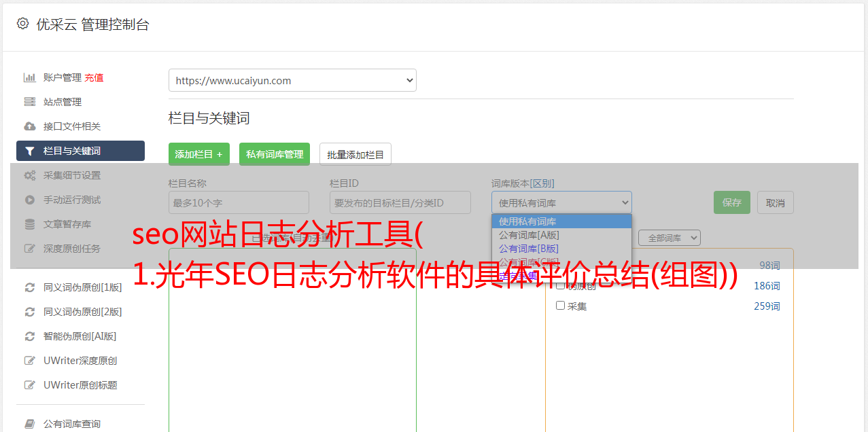Open UWriter原创标题 in the sidebar

pyautogui.click(x=80, y=385)
